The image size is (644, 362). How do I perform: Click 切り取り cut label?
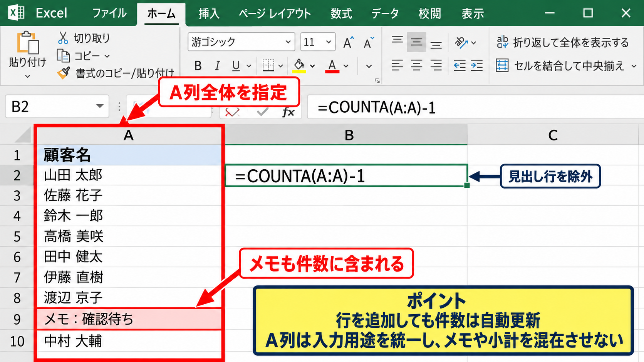[x=92, y=38]
